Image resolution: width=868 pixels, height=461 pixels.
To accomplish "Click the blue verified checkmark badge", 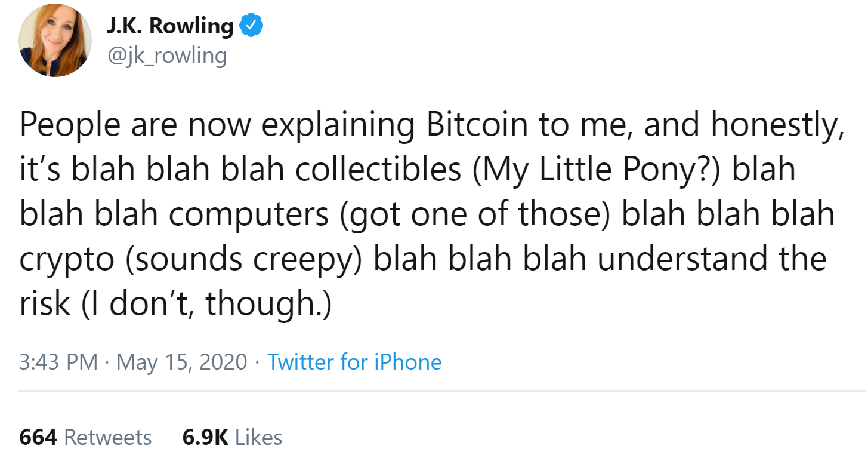I will pyautogui.click(x=251, y=27).
